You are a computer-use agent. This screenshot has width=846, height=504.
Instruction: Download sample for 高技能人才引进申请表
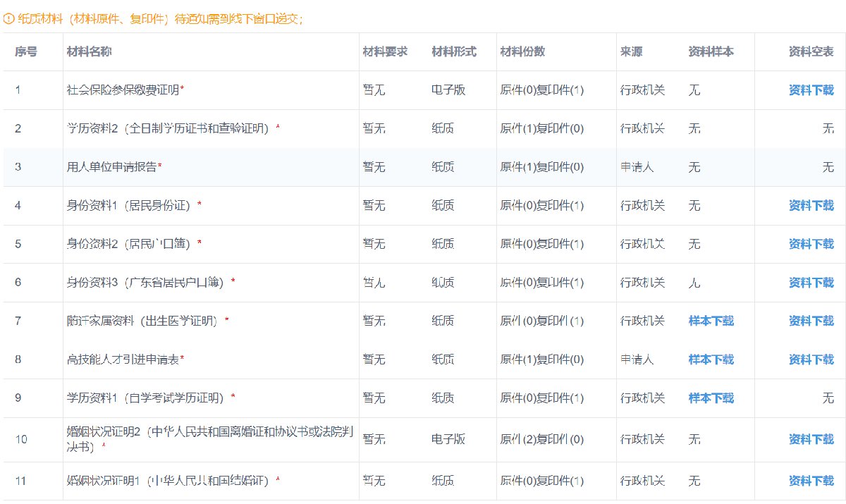(x=711, y=359)
